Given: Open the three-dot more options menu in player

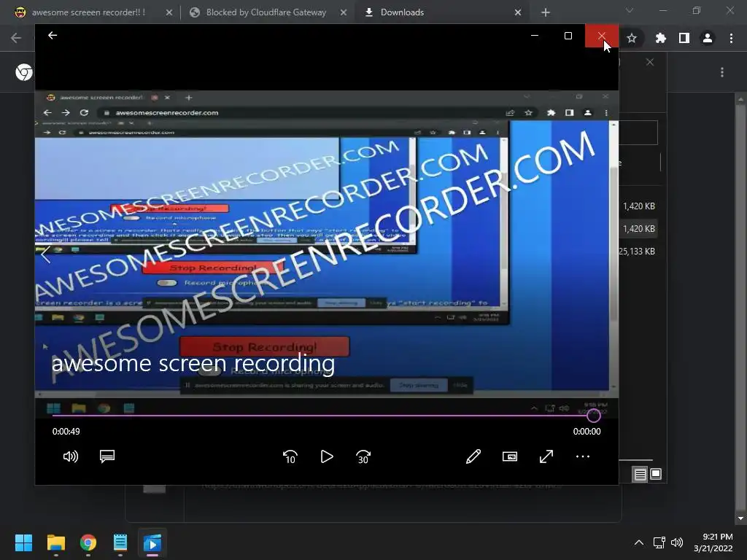Looking at the screenshot, I should click(583, 456).
